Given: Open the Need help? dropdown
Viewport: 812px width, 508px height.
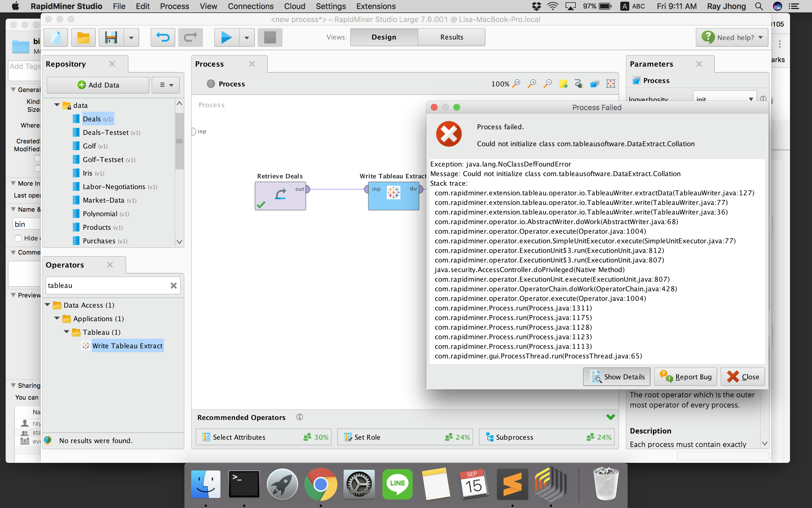Looking at the screenshot, I should point(732,37).
